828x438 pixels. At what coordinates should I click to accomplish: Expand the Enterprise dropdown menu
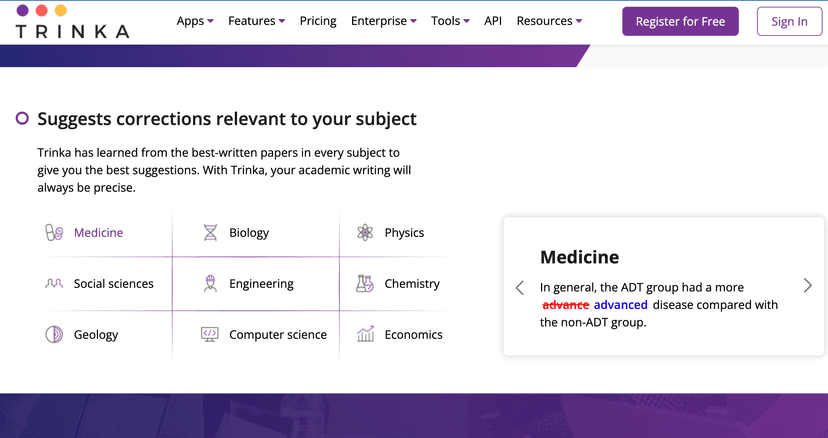(383, 21)
